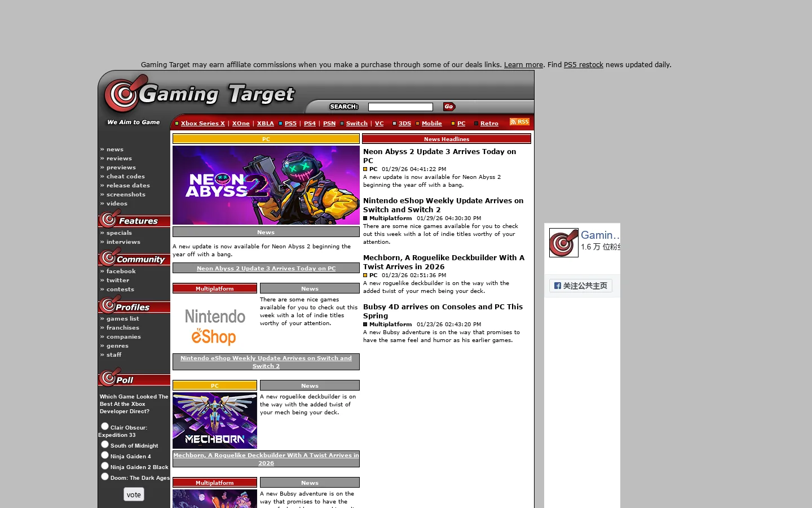The image size is (812, 508).
Task: Open the twitter community link
Action: [x=118, y=280]
